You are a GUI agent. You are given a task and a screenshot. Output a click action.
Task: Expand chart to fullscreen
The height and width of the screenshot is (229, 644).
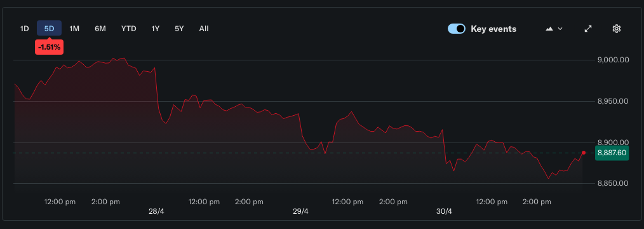pos(588,29)
